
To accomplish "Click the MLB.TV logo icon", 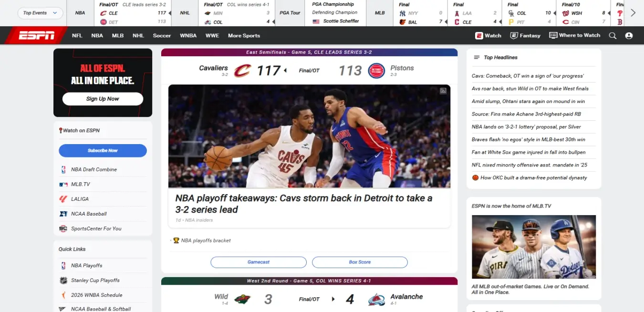I will (63, 184).
